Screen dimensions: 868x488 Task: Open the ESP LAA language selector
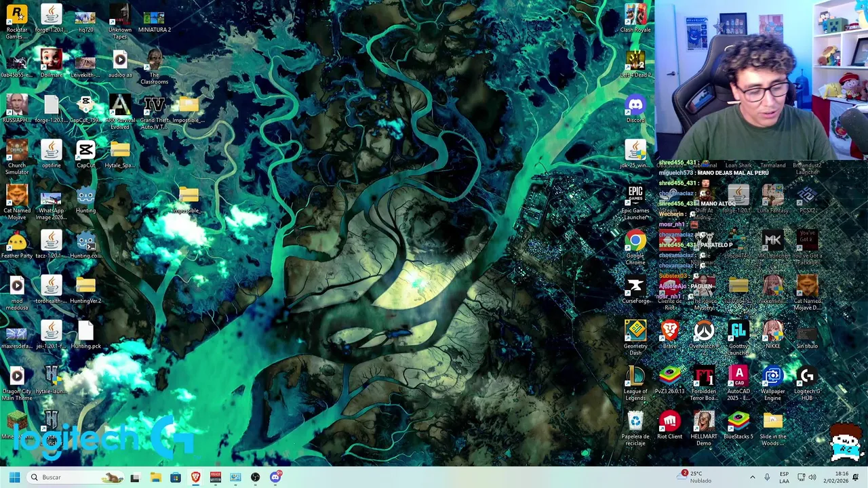[785, 477]
